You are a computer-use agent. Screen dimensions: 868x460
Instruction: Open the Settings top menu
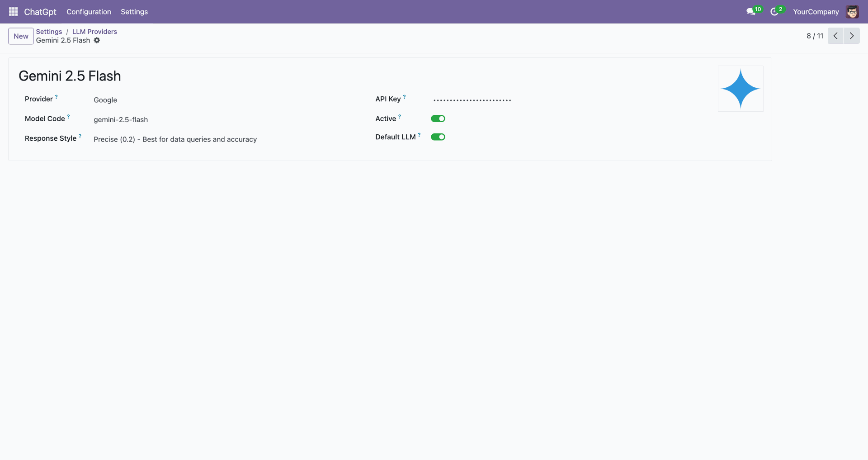134,12
